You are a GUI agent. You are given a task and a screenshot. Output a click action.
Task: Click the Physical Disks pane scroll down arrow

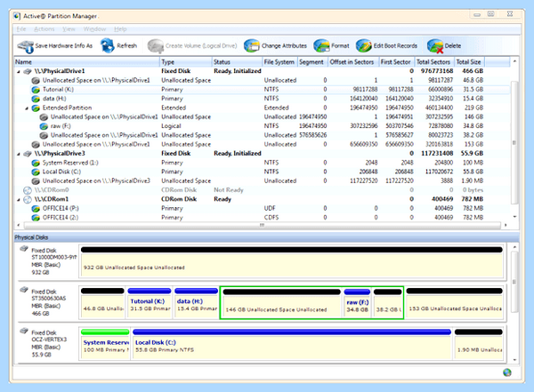pyautogui.click(x=515, y=360)
